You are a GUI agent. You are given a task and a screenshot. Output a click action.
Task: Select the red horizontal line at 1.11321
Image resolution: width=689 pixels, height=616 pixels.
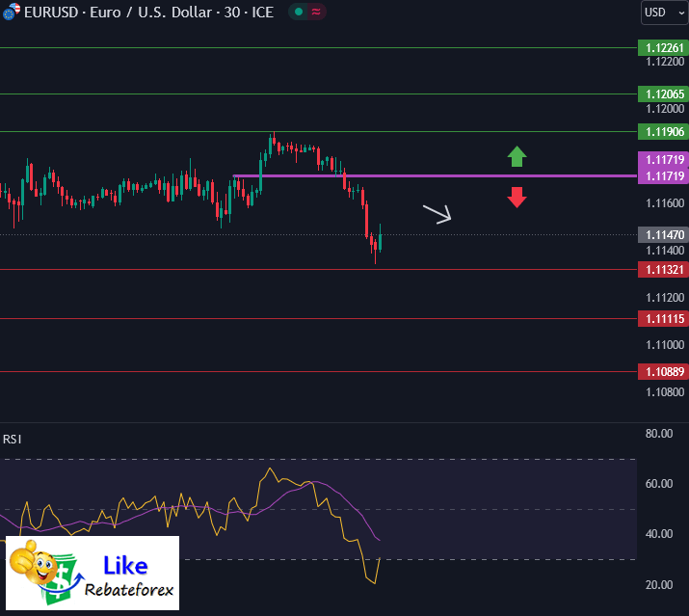[x=319, y=270]
